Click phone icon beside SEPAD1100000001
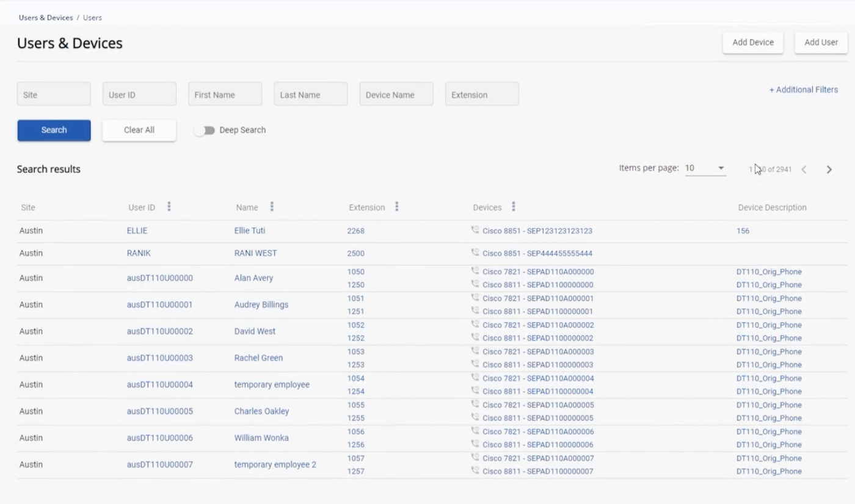This screenshot has height=504, width=855. (475, 311)
